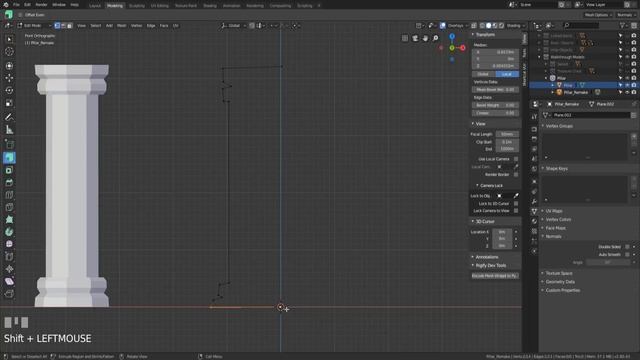
Task: Select the Measure ruler tool
Action: [x=9, y=130]
